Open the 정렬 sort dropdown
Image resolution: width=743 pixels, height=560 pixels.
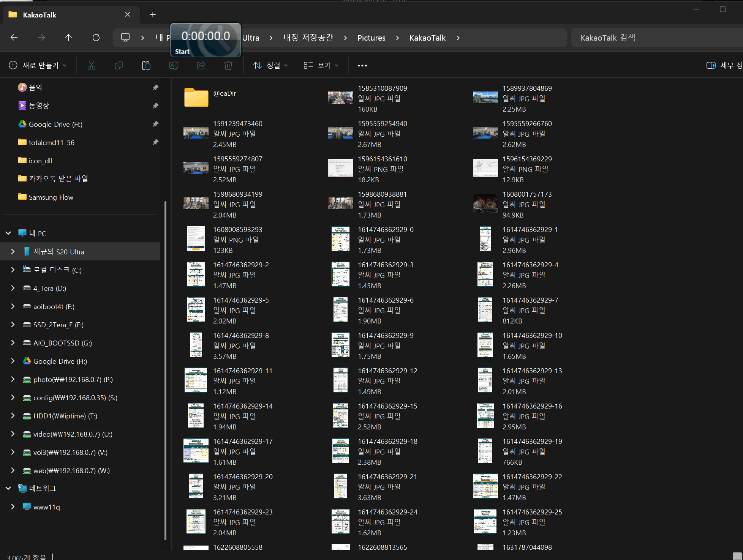pyautogui.click(x=270, y=65)
